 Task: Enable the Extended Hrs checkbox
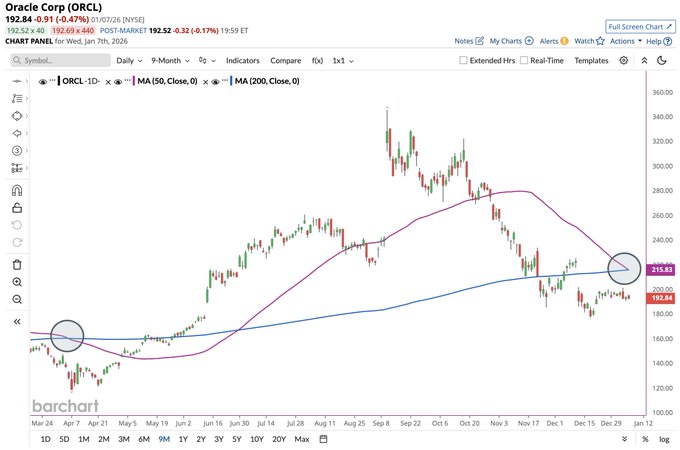click(x=463, y=60)
